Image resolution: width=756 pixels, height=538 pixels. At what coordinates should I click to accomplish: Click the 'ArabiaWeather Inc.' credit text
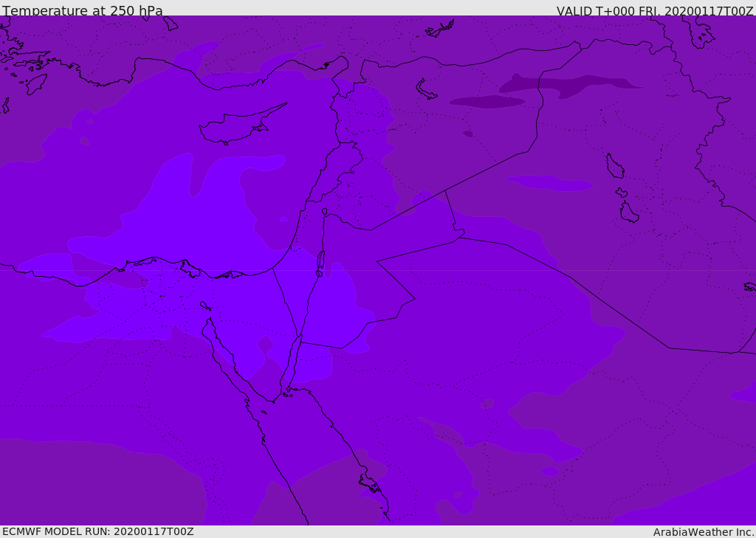703,532
